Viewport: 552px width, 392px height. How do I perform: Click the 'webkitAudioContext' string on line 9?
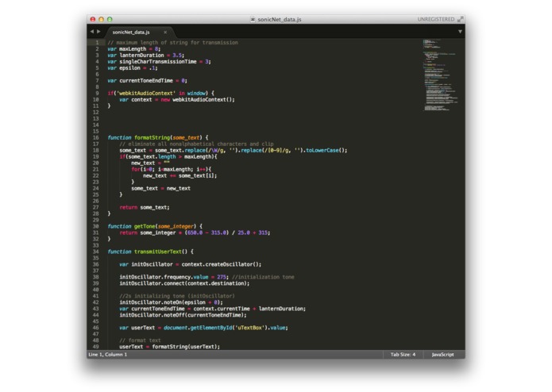coord(145,93)
